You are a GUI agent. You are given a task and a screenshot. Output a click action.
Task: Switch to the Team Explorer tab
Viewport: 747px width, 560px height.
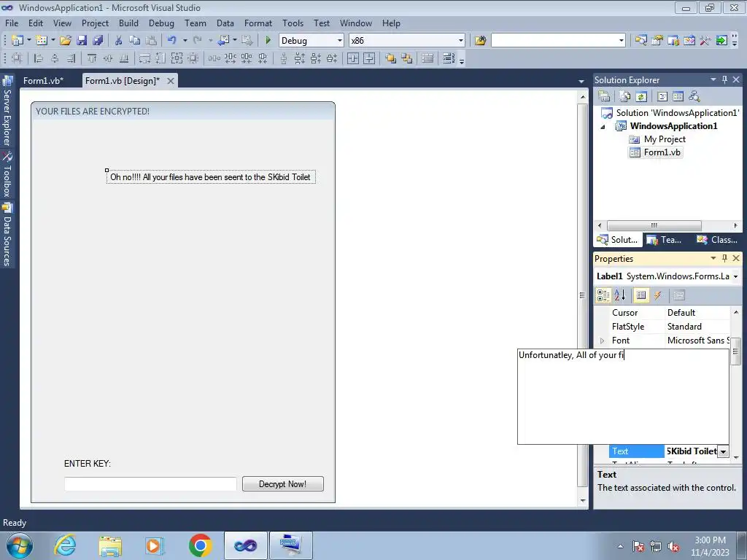(x=665, y=239)
